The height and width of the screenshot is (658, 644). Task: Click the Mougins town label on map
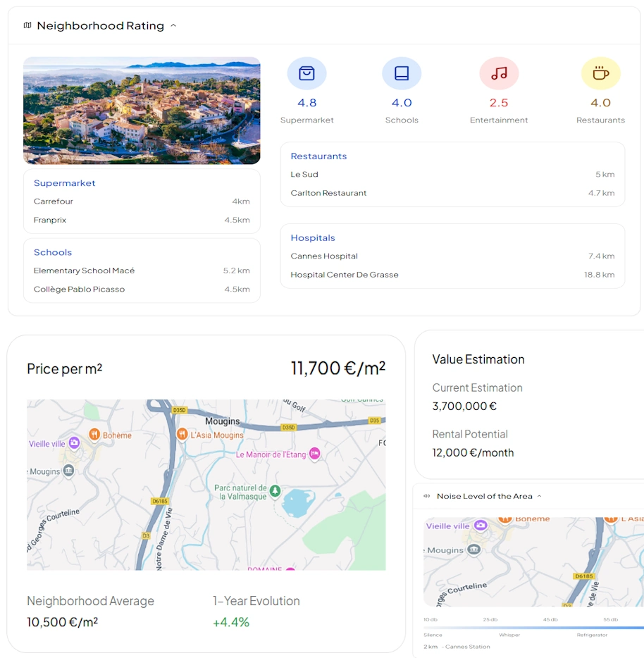223,421
